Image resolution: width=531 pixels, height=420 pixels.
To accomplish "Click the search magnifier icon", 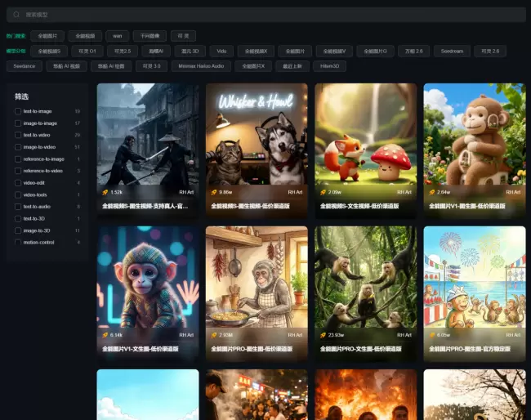I will click(17, 15).
